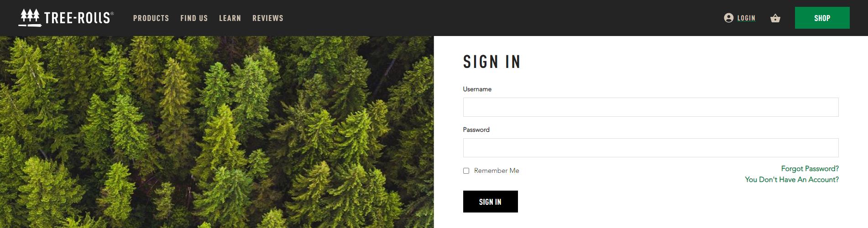Go to the Find Us page
This screenshot has width=868, height=228.
[194, 18]
